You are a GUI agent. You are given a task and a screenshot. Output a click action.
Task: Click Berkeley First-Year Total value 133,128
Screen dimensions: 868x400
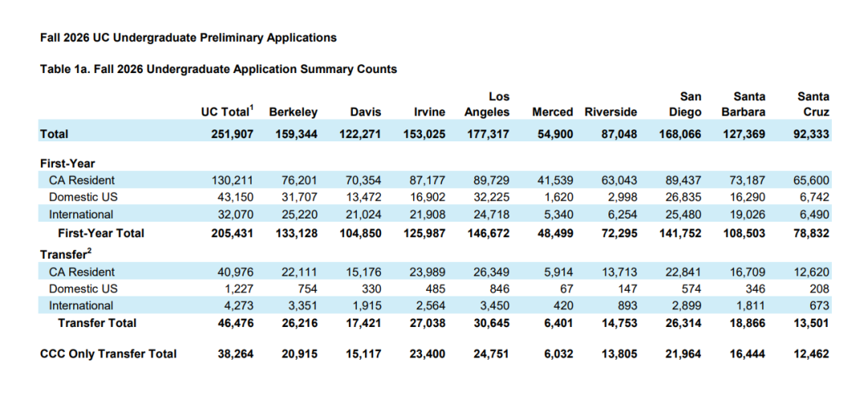[294, 233]
